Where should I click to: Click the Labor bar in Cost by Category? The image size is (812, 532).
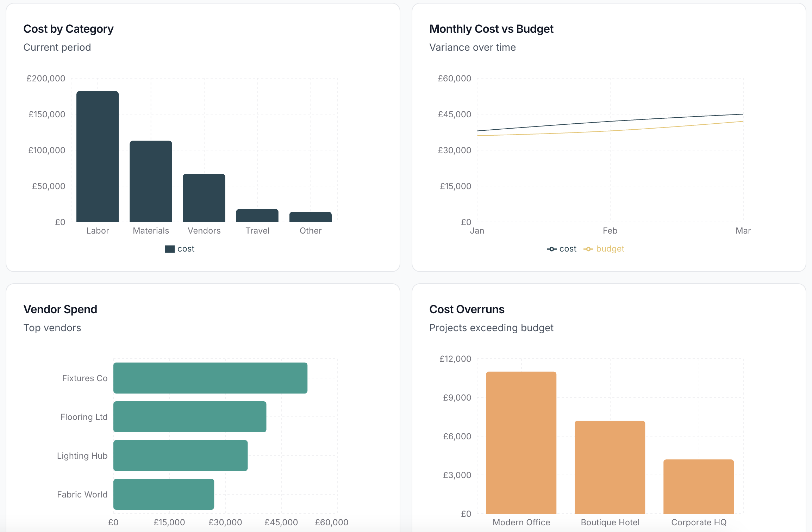point(98,157)
